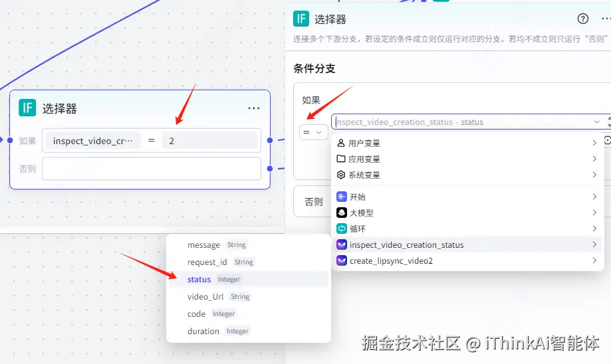
Task: Open the equals operator dropdown
Action: click(x=313, y=132)
